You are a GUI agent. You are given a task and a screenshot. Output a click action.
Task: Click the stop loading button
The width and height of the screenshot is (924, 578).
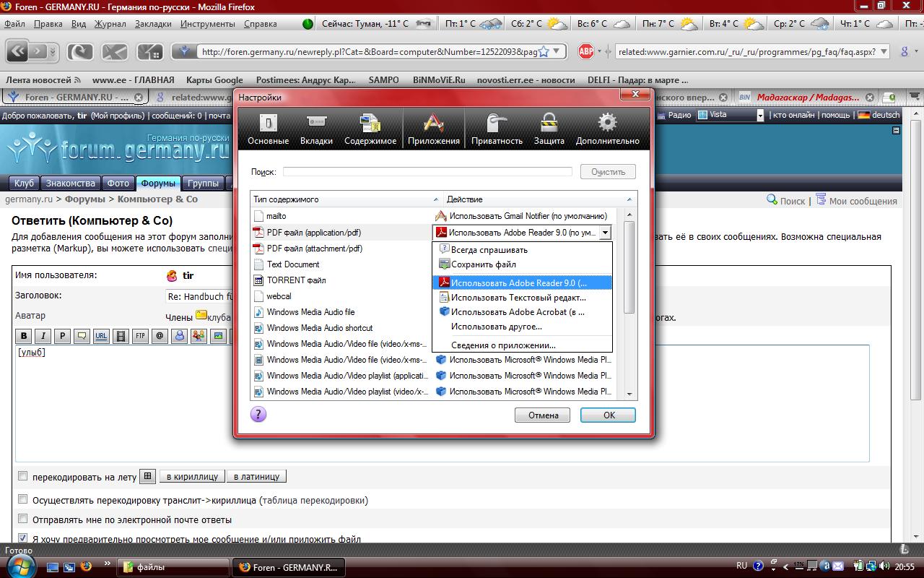[115, 51]
